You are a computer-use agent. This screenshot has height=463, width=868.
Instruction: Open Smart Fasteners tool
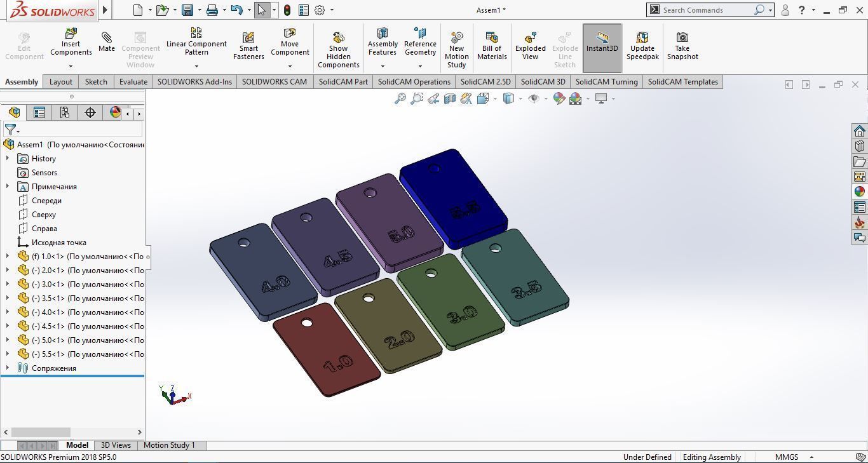pyautogui.click(x=248, y=46)
